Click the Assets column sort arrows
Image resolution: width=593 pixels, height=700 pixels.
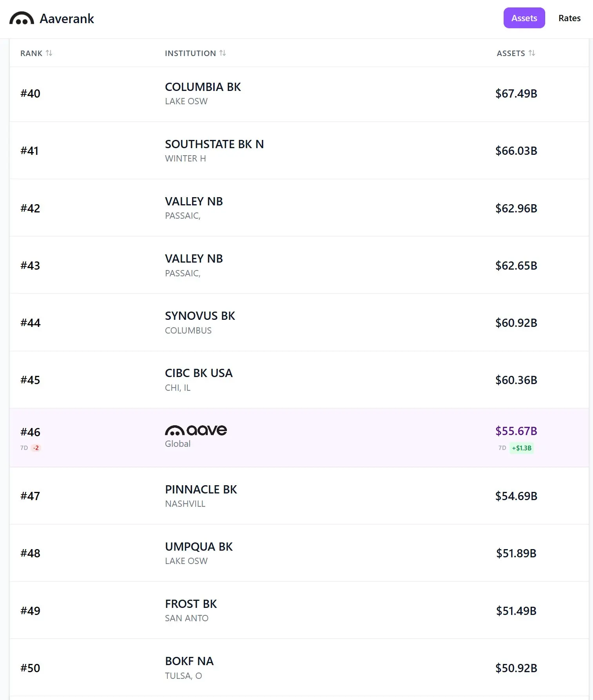tap(532, 53)
